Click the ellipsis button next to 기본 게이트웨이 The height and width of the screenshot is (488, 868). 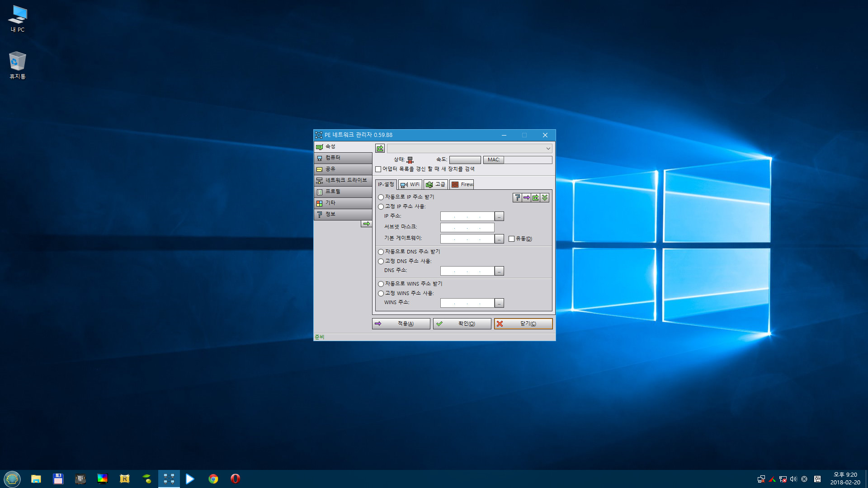tap(499, 239)
